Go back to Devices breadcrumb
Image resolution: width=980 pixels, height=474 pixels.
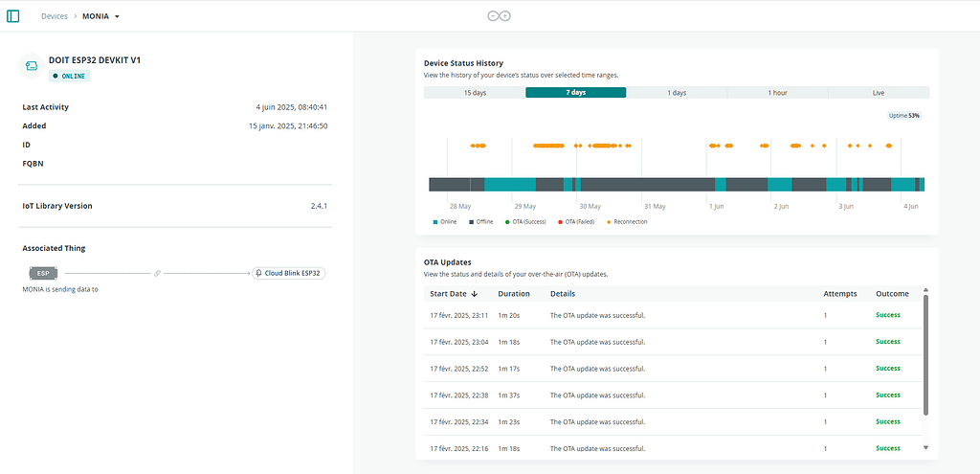[55, 16]
